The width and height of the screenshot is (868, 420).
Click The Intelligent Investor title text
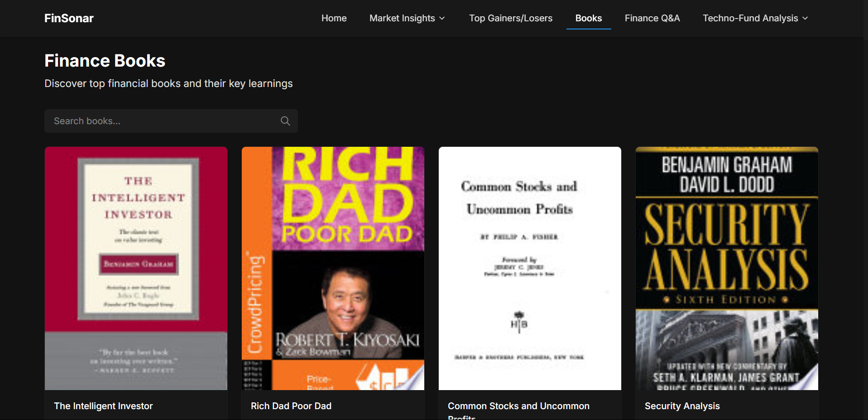[103, 406]
